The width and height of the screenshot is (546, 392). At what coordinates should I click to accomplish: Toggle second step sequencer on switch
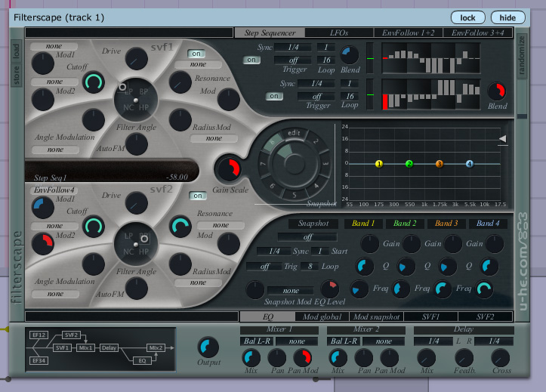274,96
